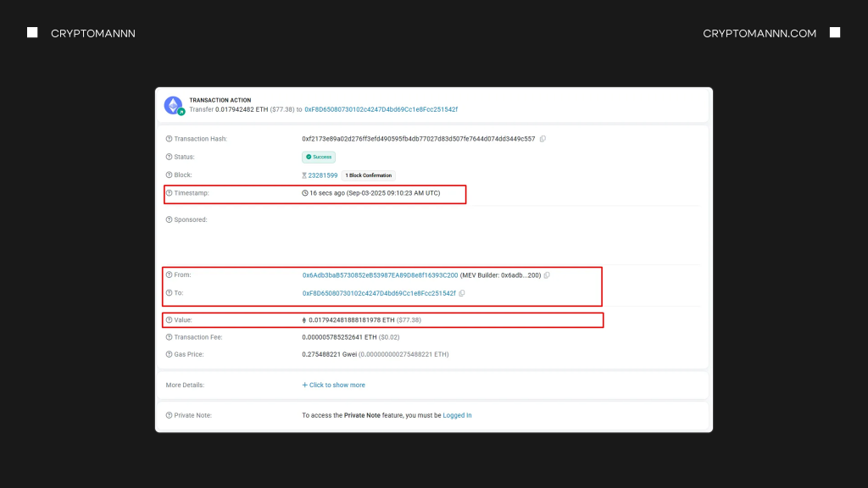Click the Ethereum logo beside Transaction Action
This screenshot has height=488, width=868.
[x=172, y=104]
